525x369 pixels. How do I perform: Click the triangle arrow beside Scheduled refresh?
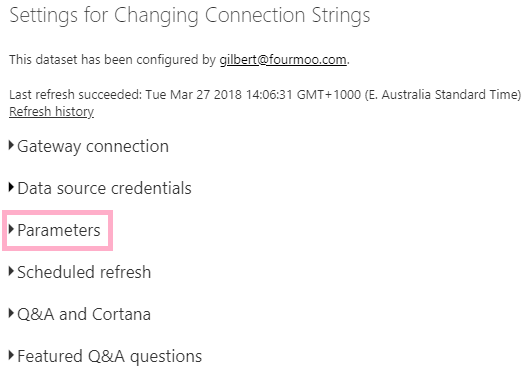point(11,272)
